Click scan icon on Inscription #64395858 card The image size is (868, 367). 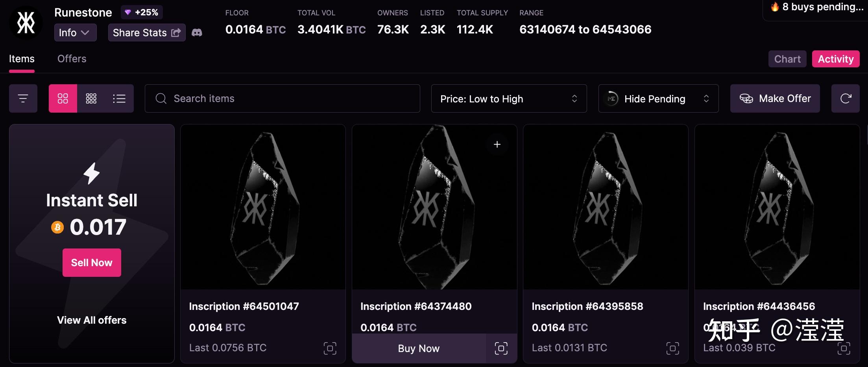pyautogui.click(x=672, y=348)
